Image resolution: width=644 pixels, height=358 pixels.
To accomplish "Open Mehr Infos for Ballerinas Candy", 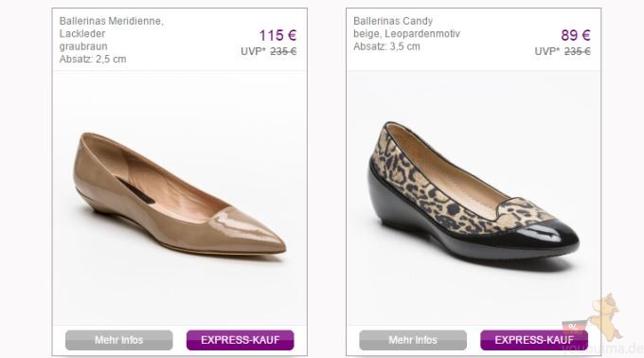I will (x=413, y=340).
